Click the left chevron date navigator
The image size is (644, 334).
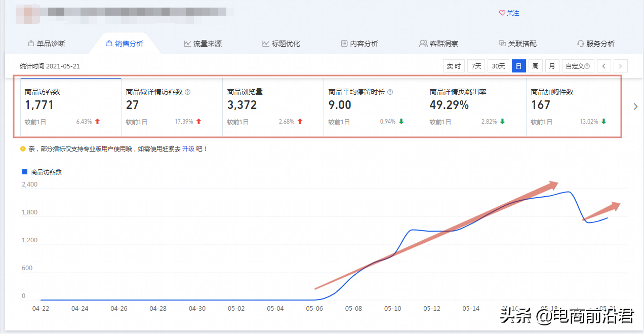click(605, 66)
